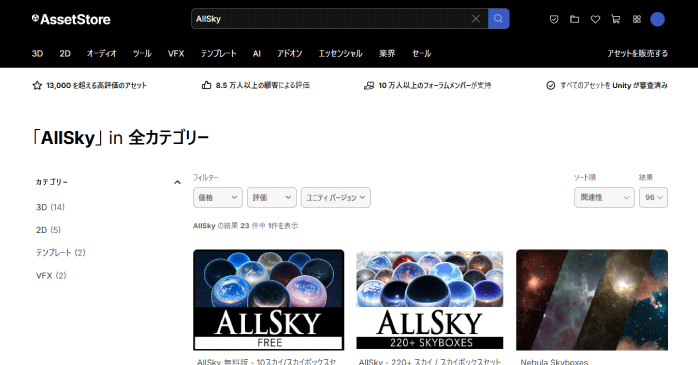Click the Nebula Skyboxes product title

pyautogui.click(x=554, y=361)
